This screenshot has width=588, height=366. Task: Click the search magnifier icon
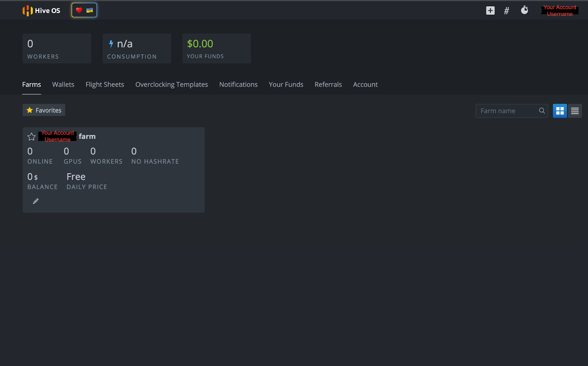[x=542, y=111]
